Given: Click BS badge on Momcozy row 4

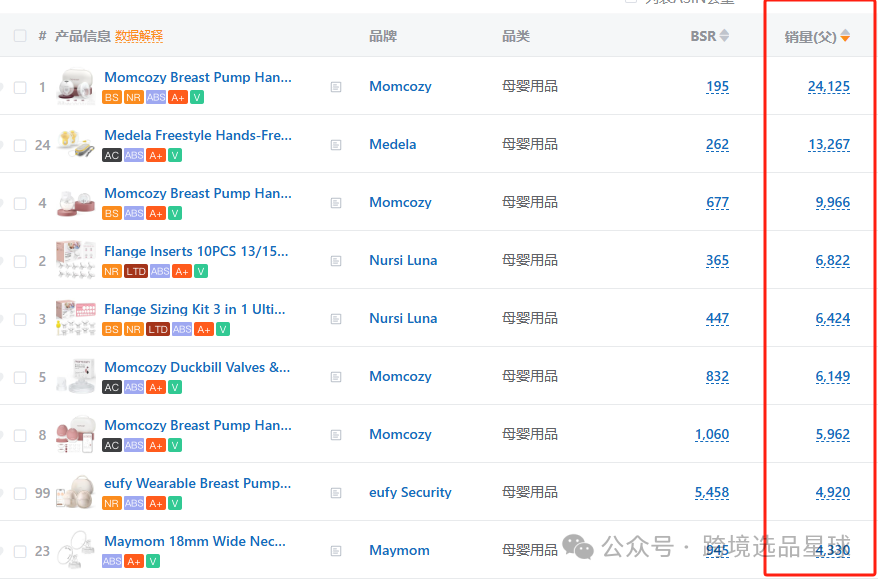Looking at the screenshot, I should click(111, 213).
